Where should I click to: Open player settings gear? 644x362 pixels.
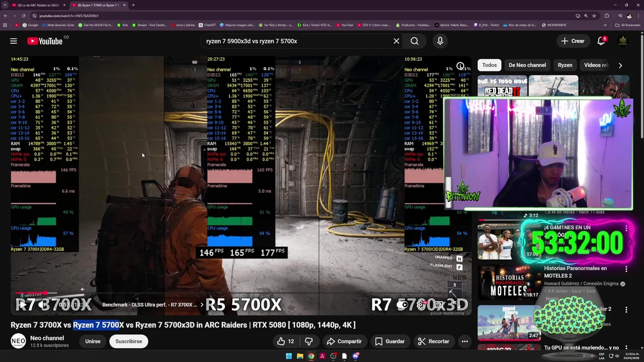click(421, 305)
